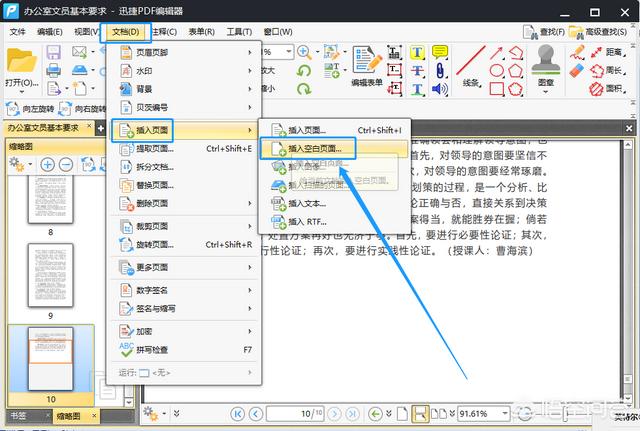The width and height of the screenshot is (640, 431).
Task: Click zoom-in plus in thumbnail panel
Action: pos(47,165)
